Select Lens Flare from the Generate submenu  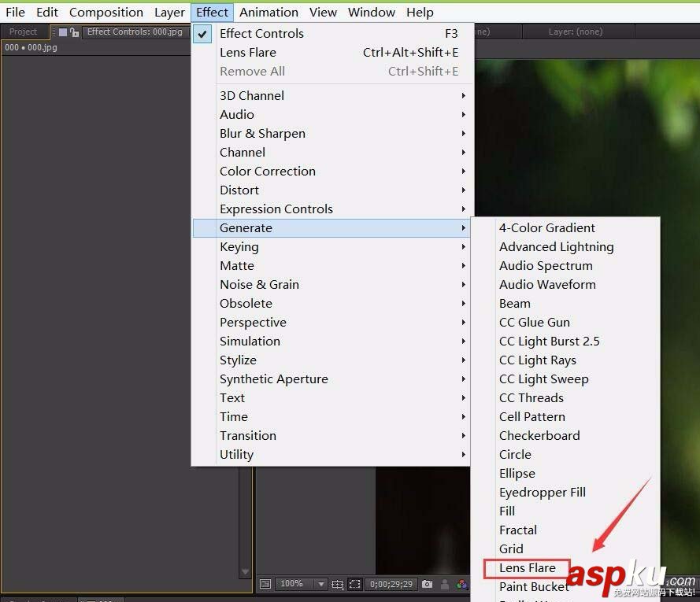pos(526,567)
